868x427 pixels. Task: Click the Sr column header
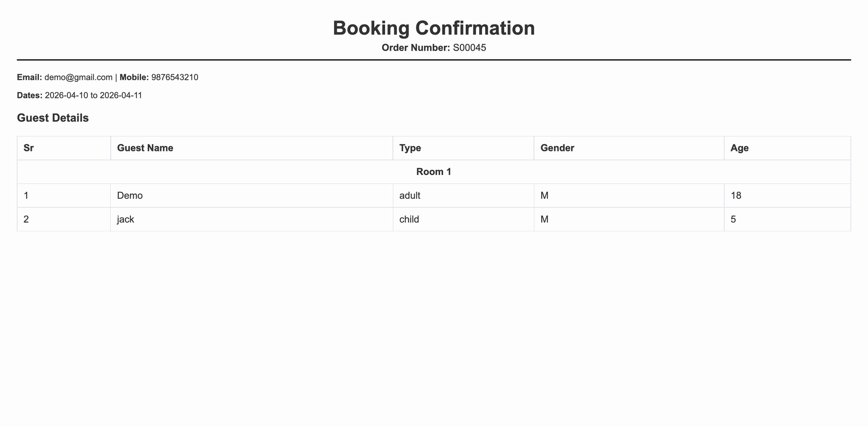[x=64, y=148]
